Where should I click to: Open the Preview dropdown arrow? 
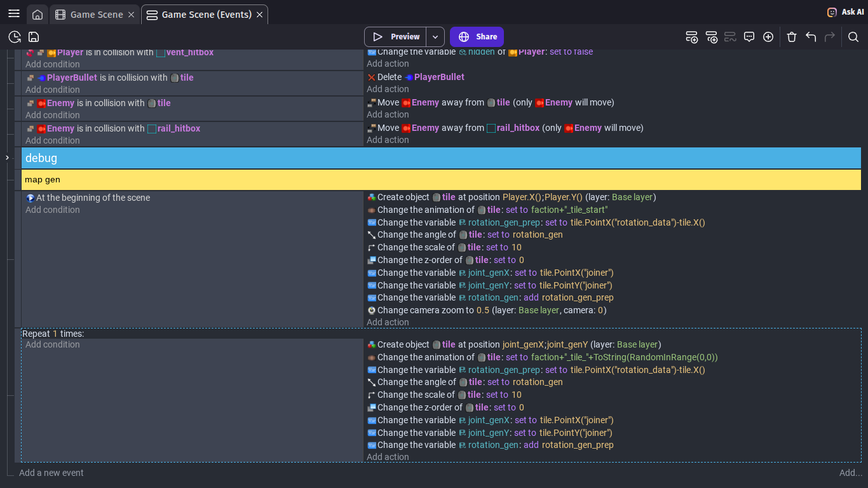[435, 37]
